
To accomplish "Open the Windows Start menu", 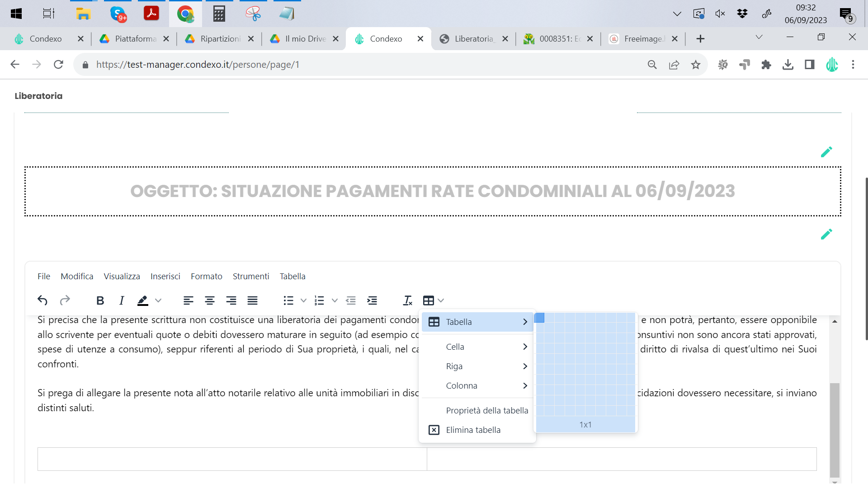I will [16, 14].
